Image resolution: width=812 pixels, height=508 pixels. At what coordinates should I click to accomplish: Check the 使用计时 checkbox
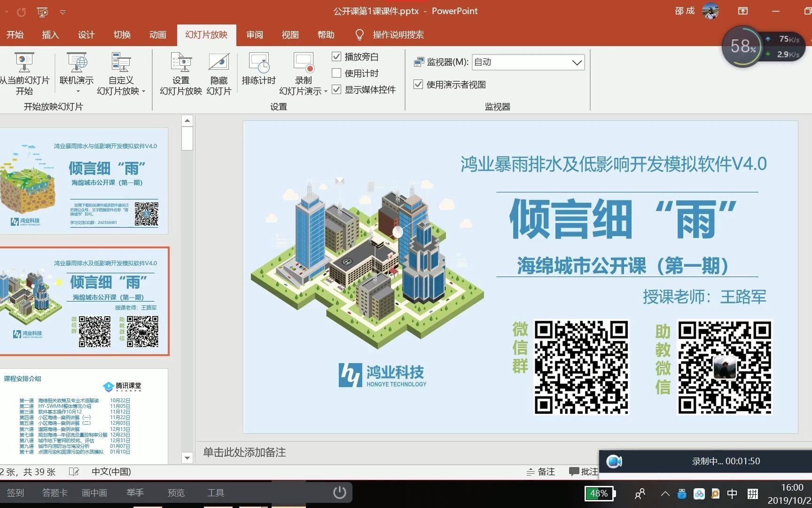336,73
